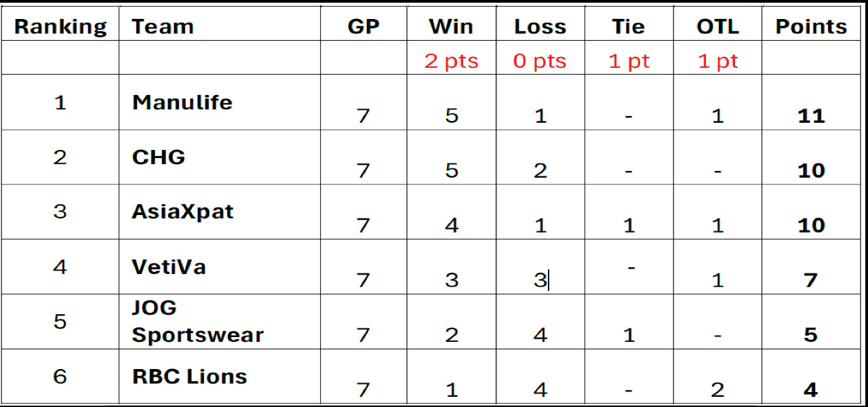Click AsiaXpat's Win value of 4
The height and width of the screenshot is (407, 868).
click(452, 225)
